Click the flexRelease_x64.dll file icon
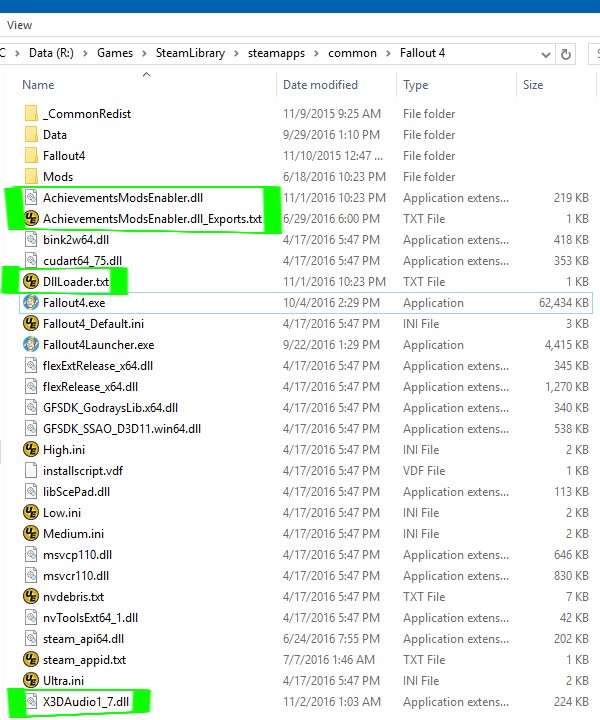Image resolution: width=600 pixels, height=720 pixels. tap(31, 387)
